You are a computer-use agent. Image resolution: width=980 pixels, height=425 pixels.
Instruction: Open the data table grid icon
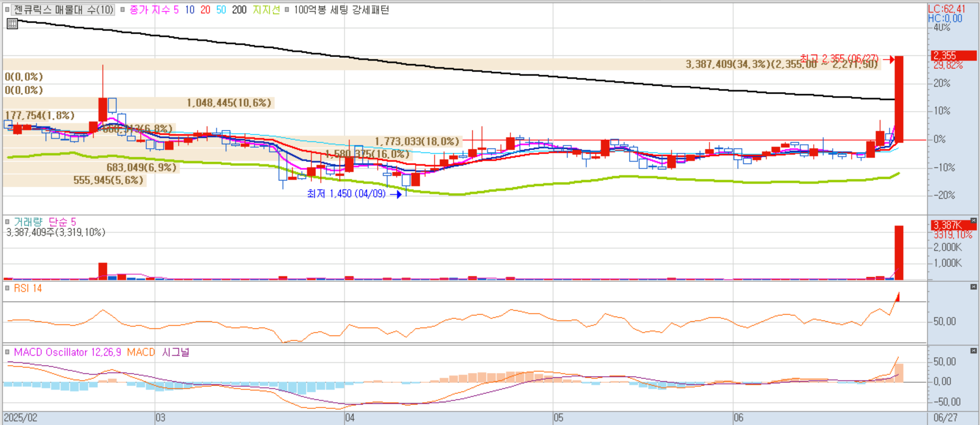coord(12,24)
